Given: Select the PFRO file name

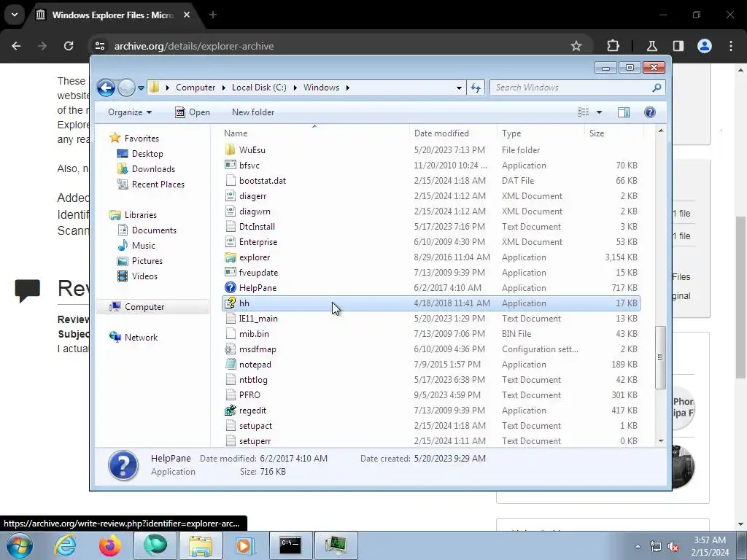Looking at the screenshot, I should [249, 394].
